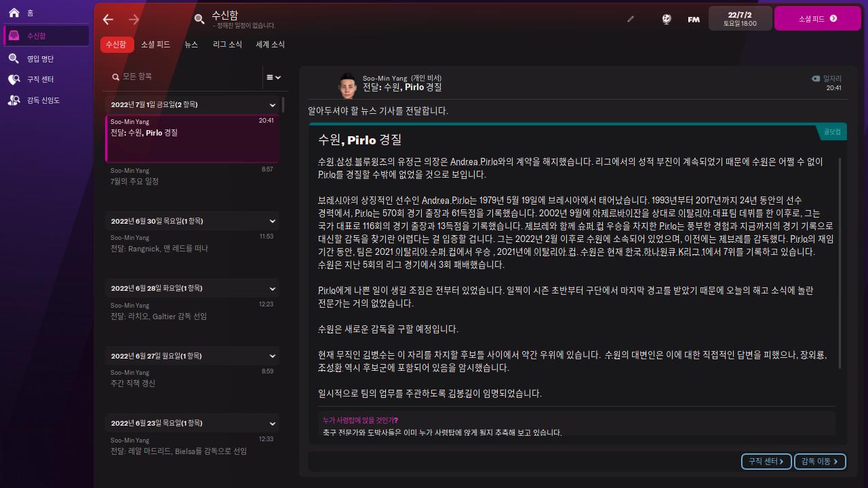Click the inbox list scrollbar
This screenshot has height=488, width=868.
pyautogui.click(x=283, y=105)
